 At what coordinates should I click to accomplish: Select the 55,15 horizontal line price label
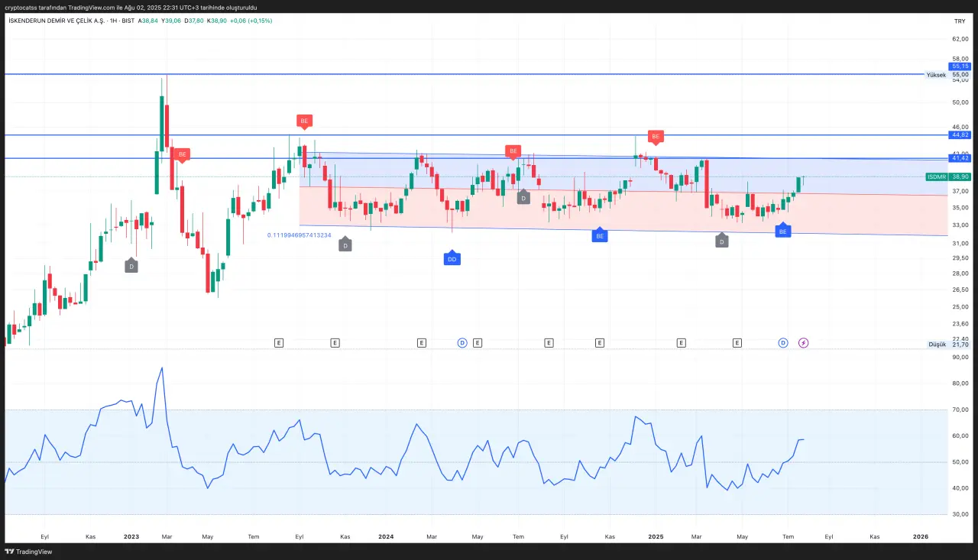click(x=960, y=66)
